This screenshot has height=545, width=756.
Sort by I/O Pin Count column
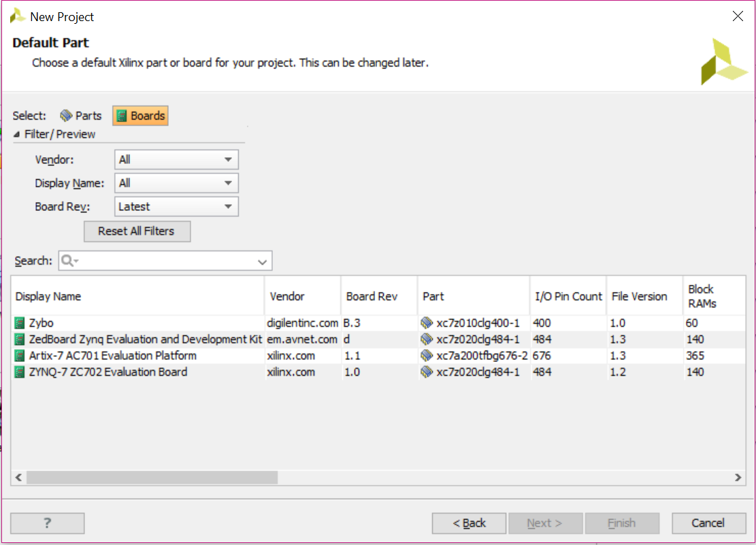click(x=568, y=296)
